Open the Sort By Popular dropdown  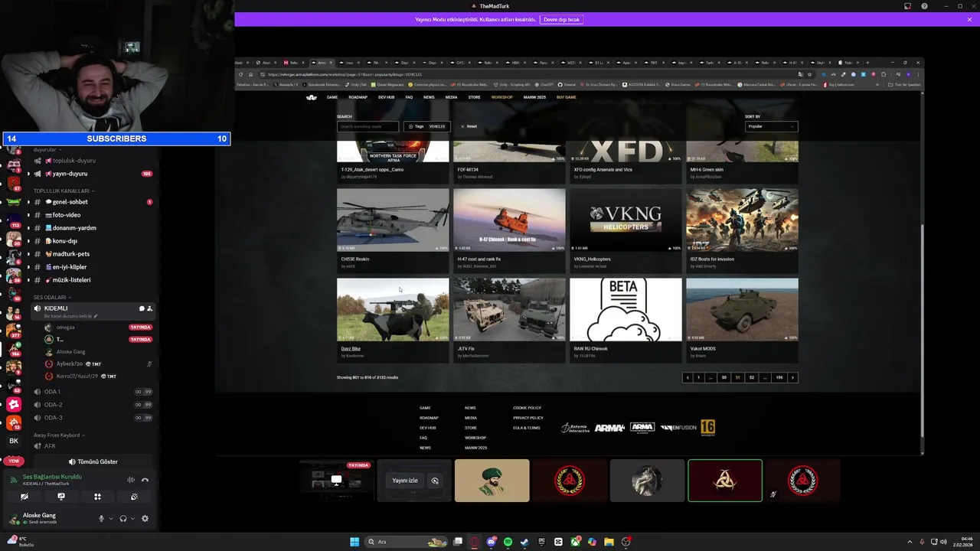pyautogui.click(x=771, y=126)
